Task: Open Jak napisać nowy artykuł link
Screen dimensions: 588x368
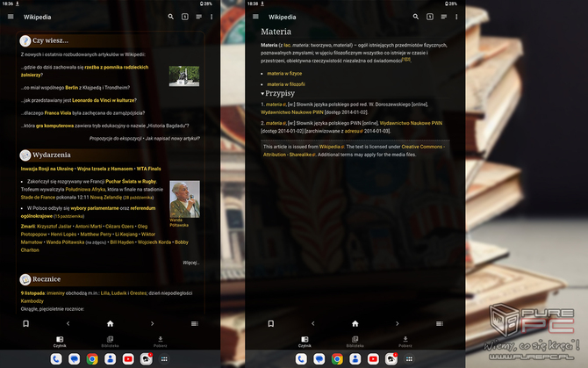Action: tap(173, 139)
